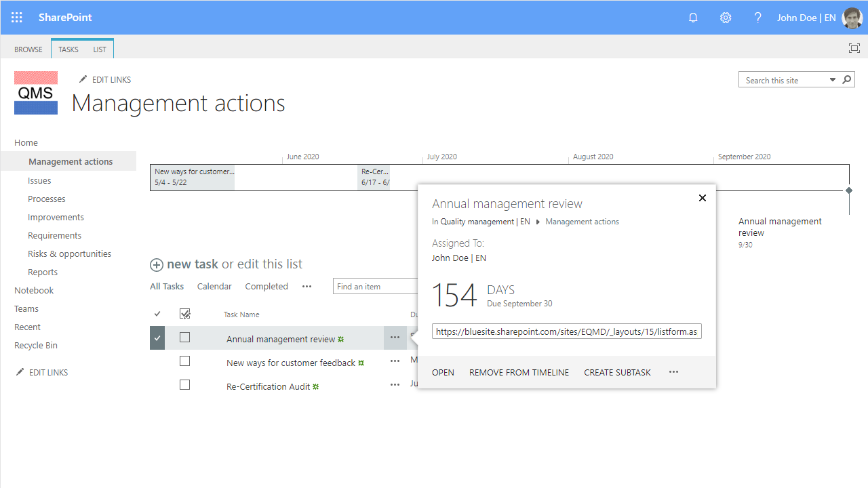Screen dimensions: 868x488
Task: Select the New ways for customer feedback checkbox
Action: tap(184, 361)
